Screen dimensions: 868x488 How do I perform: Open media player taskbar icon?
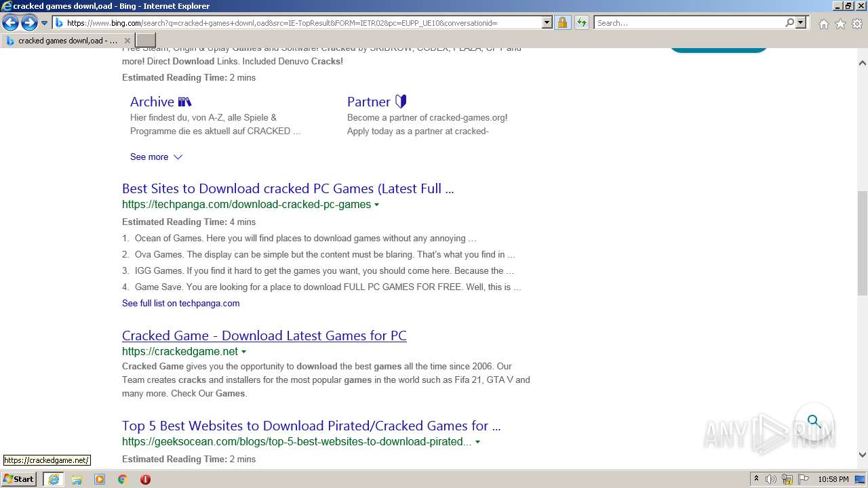[100, 479]
